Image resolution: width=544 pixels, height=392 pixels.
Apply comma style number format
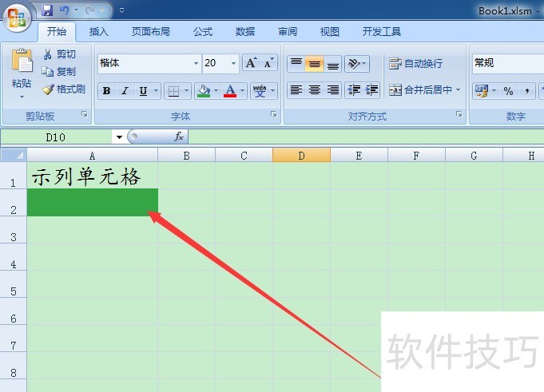click(x=526, y=91)
